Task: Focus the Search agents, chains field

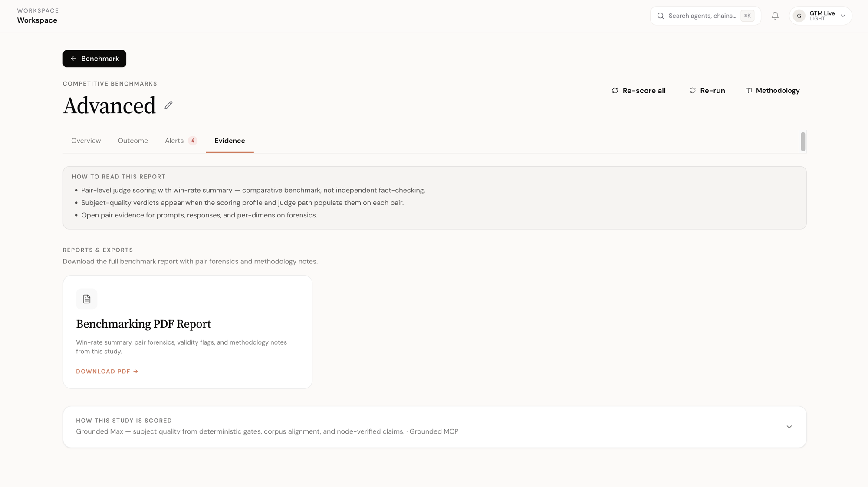Action: click(705, 16)
